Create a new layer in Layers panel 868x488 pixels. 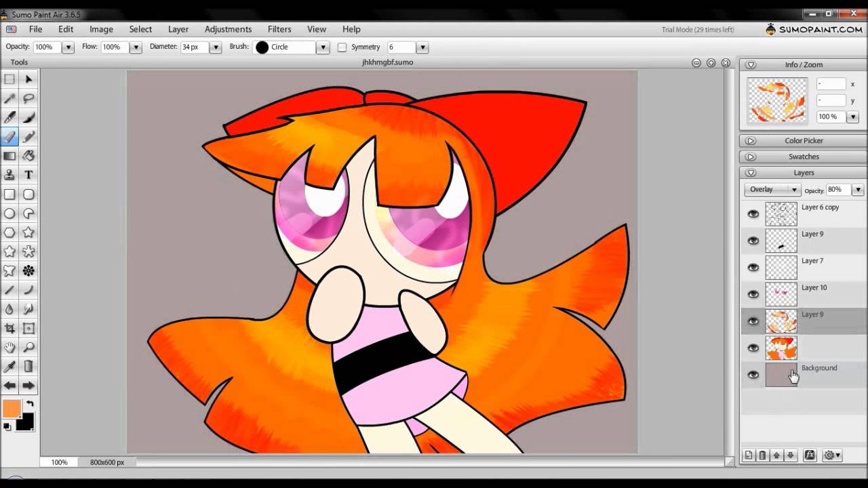click(749, 455)
